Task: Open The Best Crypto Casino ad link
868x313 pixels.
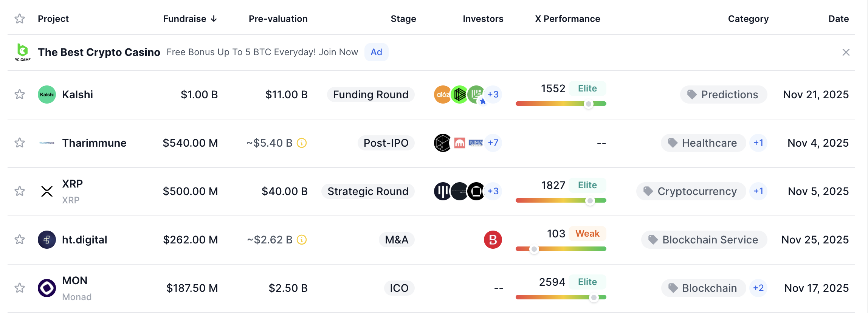Action: (99, 52)
